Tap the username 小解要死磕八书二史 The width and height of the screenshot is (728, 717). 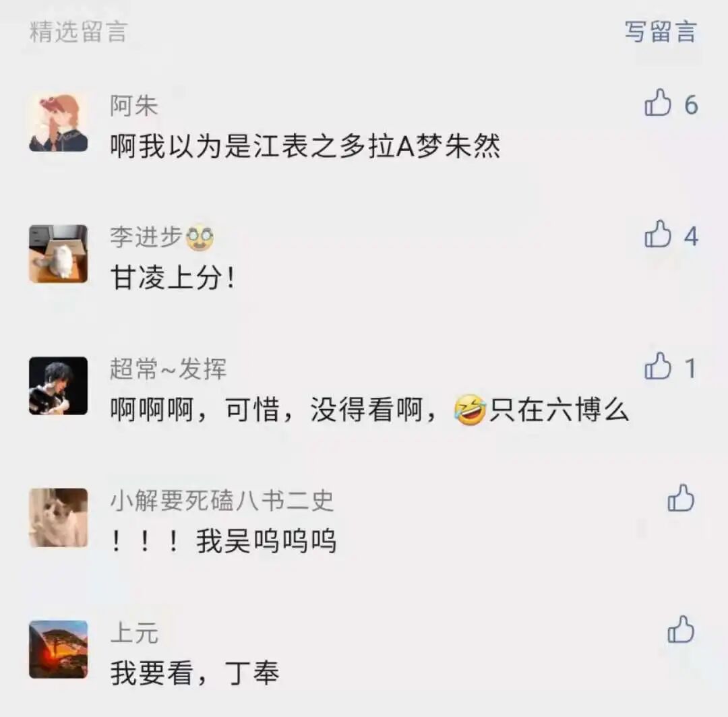pyautogui.click(x=222, y=500)
